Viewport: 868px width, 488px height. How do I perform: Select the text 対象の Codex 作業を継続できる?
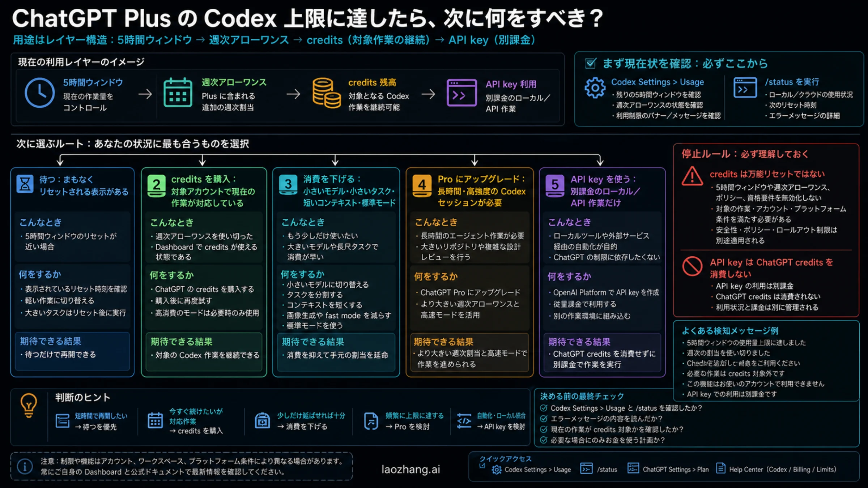pyautogui.click(x=207, y=355)
